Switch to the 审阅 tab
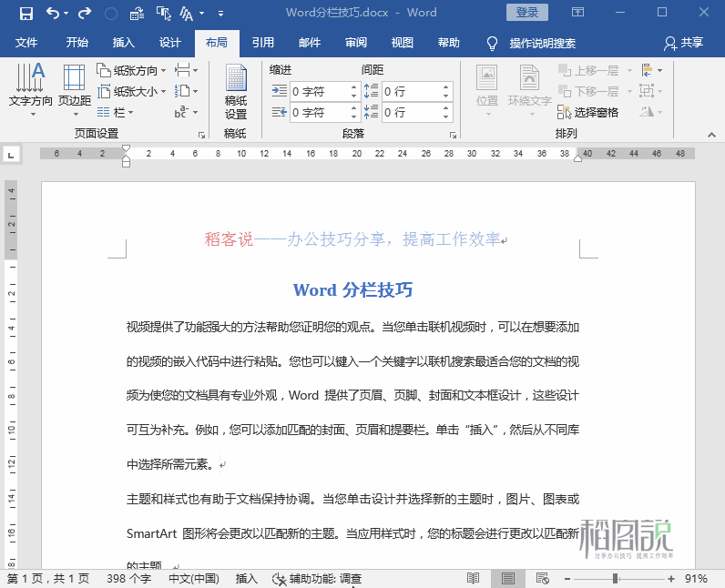Viewport: 725px width, 588px height. pyautogui.click(x=356, y=43)
